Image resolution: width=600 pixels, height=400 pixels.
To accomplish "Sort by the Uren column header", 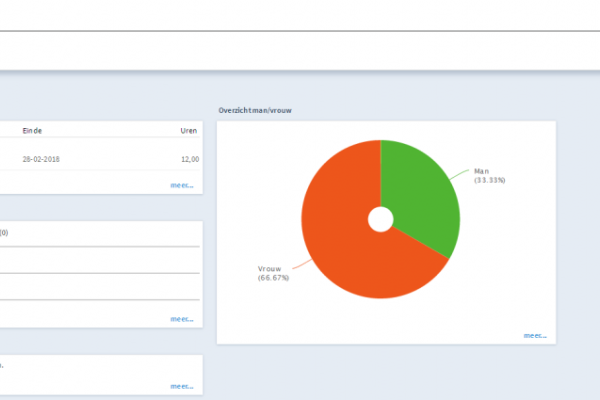I will [189, 130].
